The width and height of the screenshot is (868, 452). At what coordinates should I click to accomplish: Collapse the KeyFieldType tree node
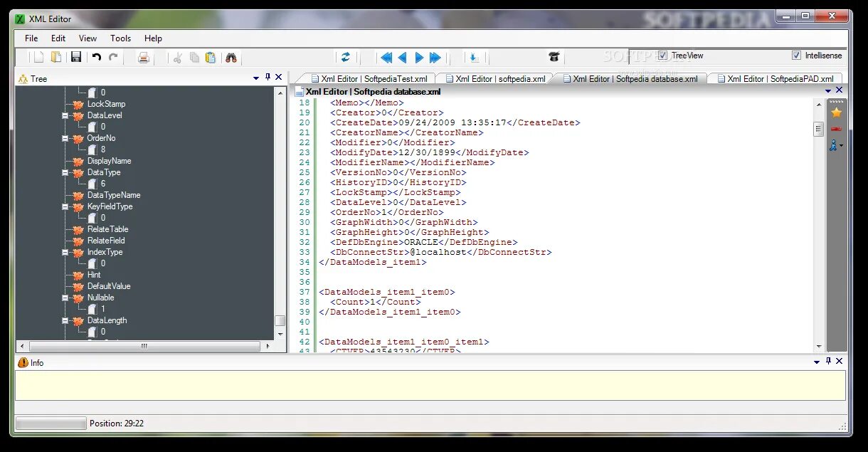[x=65, y=206]
